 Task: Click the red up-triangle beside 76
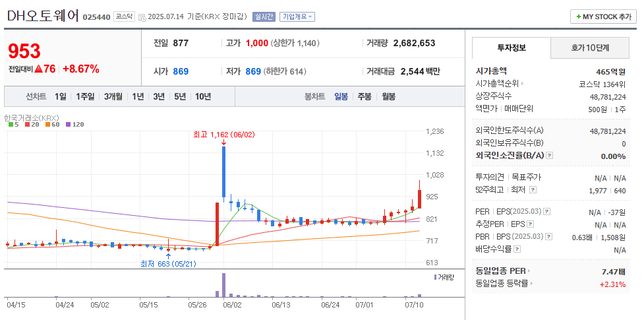(x=39, y=69)
